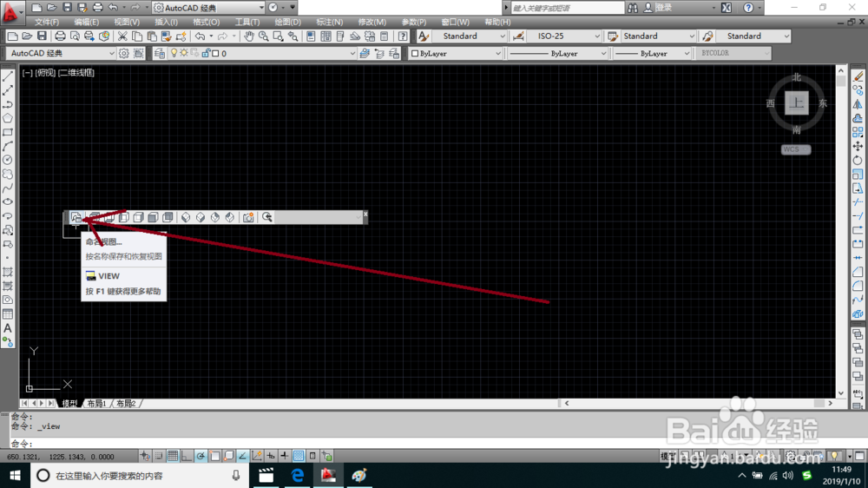Click the 上 face on the ViewCube
This screenshot has width=868, height=488.
(797, 103)
